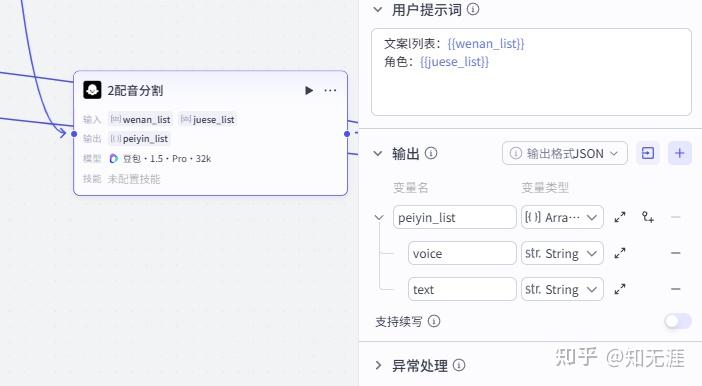Screen dimensions: 702x386
Task: Expand the peiyin_list description editor icon
Action: click(620, 217)
